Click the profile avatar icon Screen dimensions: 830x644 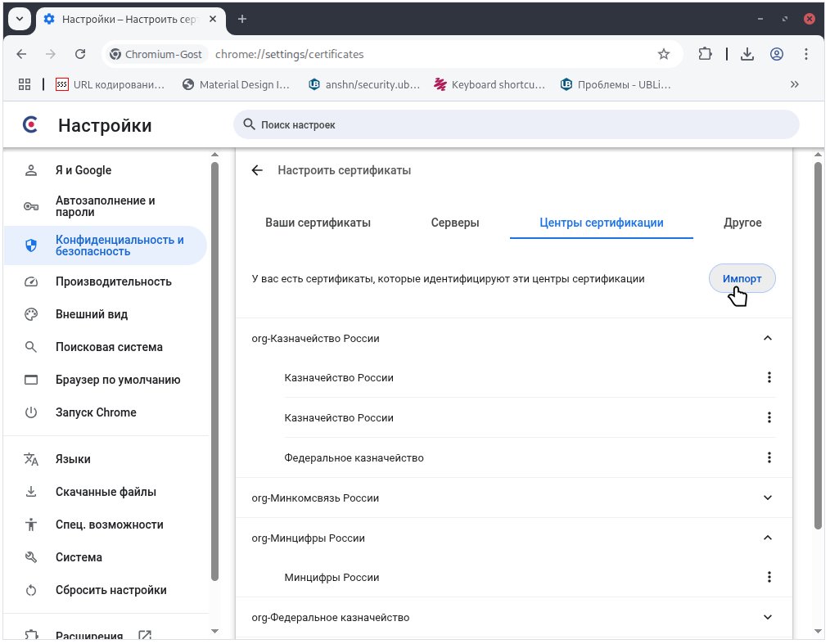pos(777,54)
